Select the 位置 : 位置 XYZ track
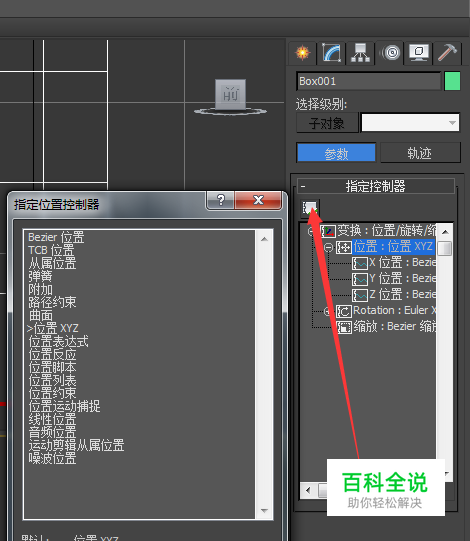The image size is (470, 541). [x=393, y=247]
